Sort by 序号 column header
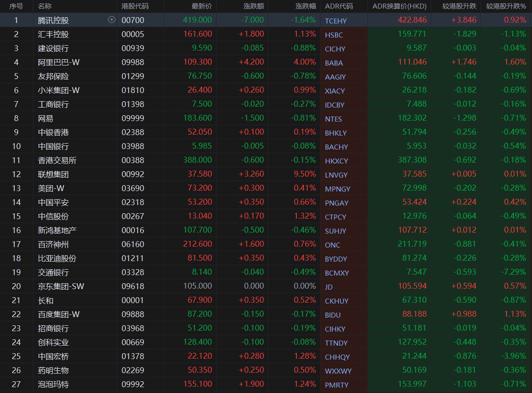The width and height of the screenshot is (532, 393). coord(16,6)
